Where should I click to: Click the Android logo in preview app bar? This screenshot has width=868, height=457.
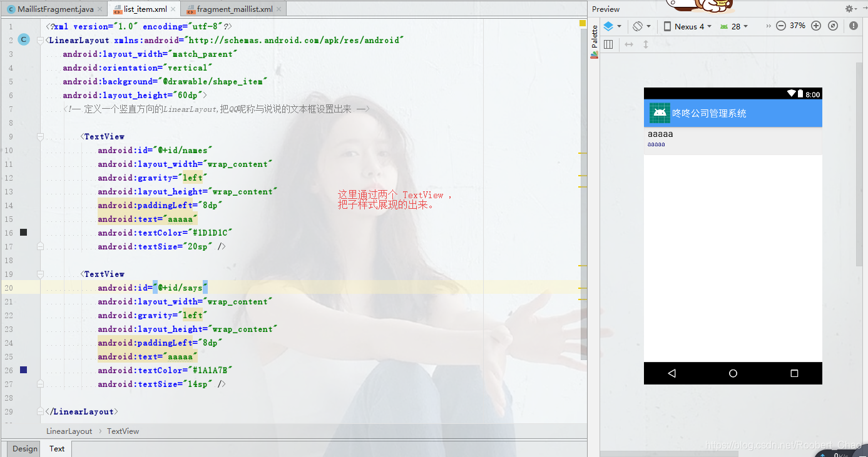click(660, 113)
